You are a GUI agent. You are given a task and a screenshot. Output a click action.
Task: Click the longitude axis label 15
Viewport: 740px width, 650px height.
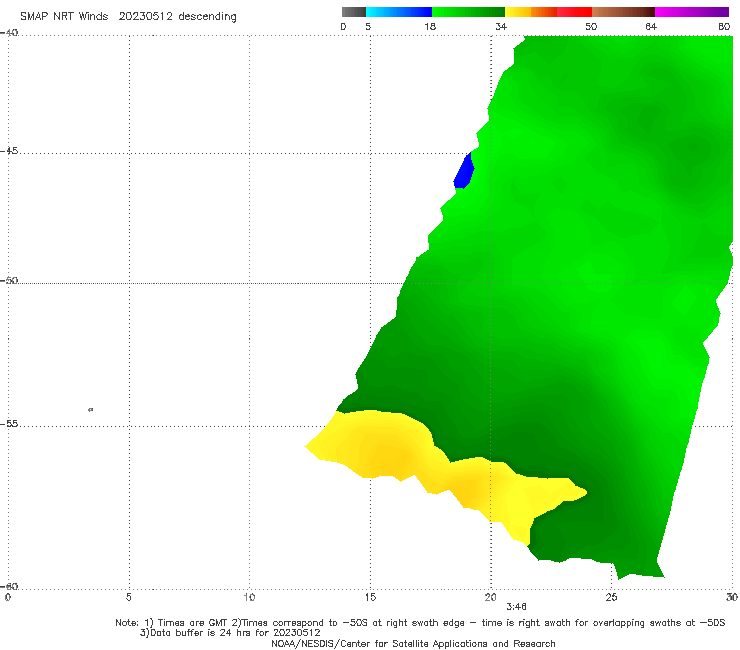370,597
